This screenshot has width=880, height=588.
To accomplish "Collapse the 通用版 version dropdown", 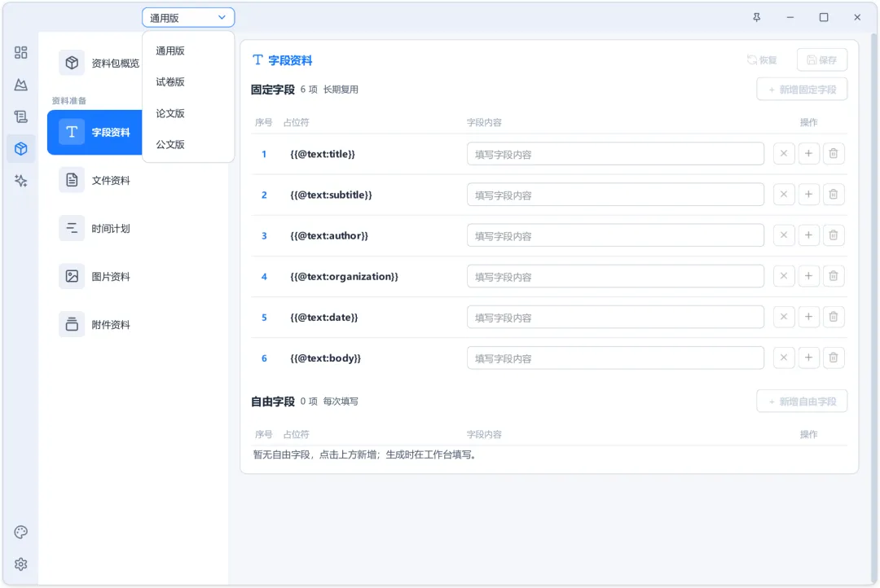I will pos(188,17).
